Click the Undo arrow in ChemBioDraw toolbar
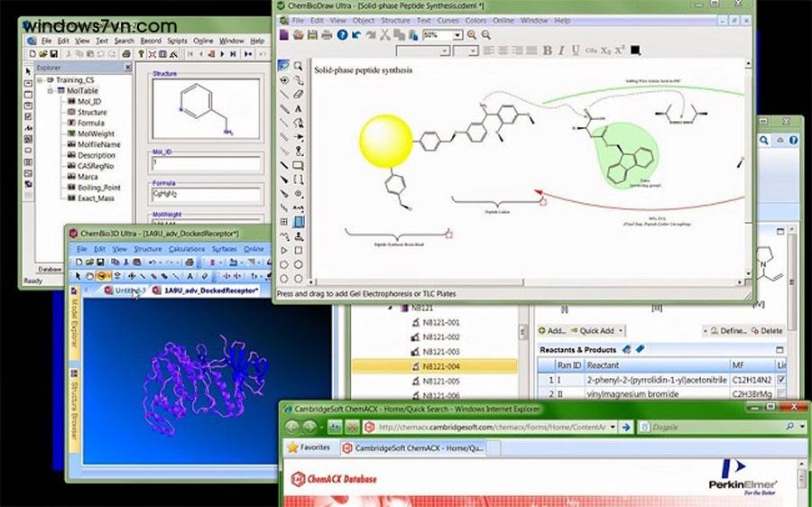 click(x=356, y=35)
